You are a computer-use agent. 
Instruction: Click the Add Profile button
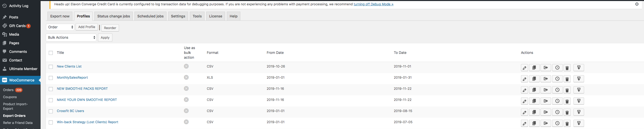(x=87, y=27)
